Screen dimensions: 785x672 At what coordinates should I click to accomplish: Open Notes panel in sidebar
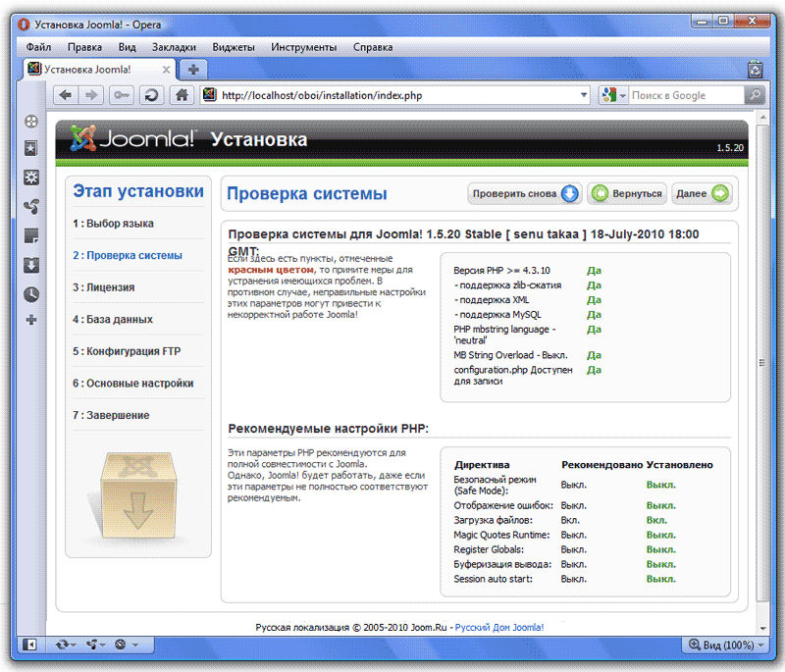31,235
